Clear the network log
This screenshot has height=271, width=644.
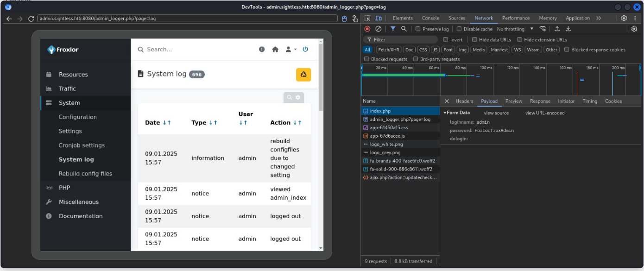pyautogui.click(x=378, y=29)
